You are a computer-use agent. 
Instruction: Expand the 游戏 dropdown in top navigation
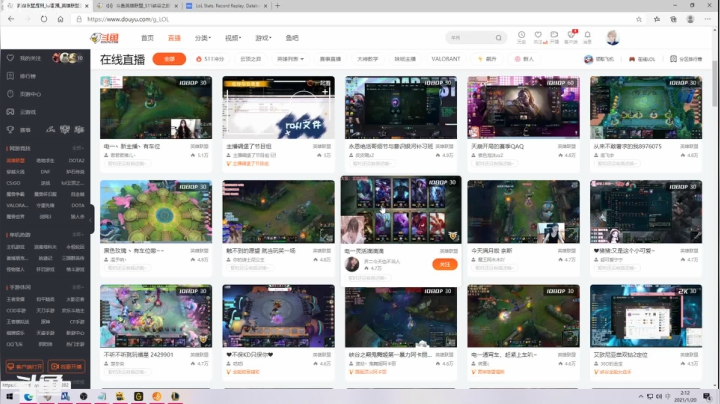(x=263, y=38)
